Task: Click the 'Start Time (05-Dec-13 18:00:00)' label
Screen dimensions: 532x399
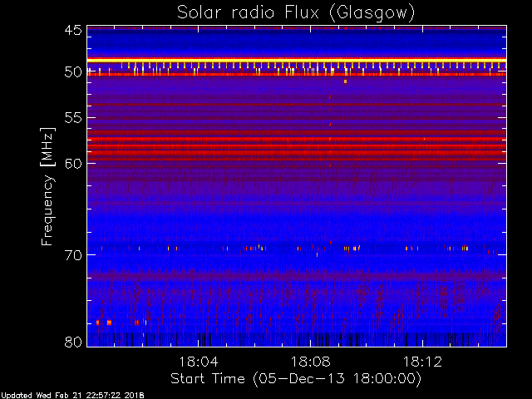Action: click(x=296, y=379)
